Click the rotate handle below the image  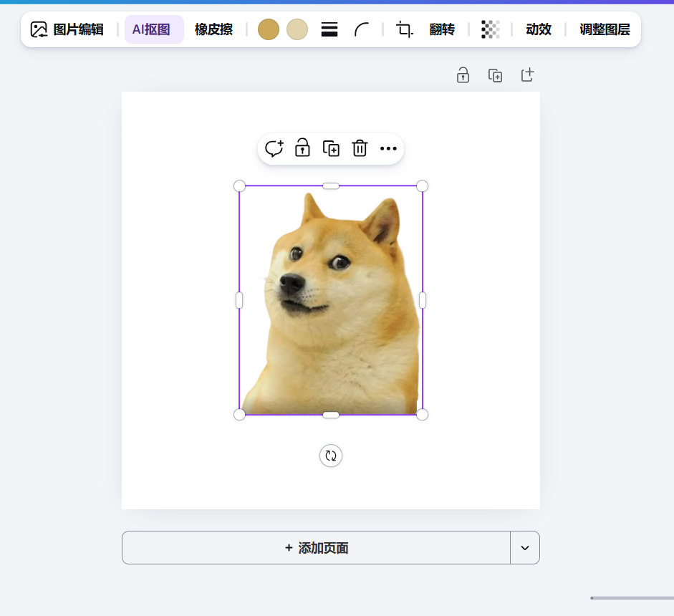pyautogui.click(x=331, y=456)
